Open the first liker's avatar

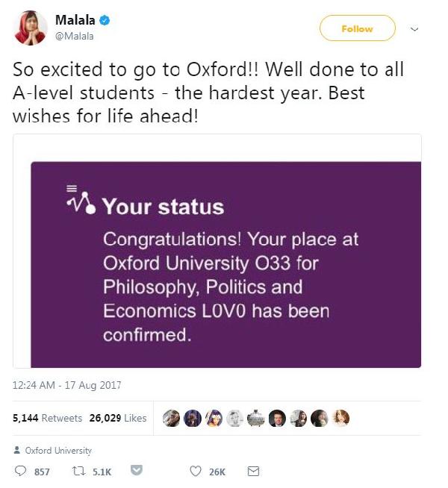click(171, 418)
